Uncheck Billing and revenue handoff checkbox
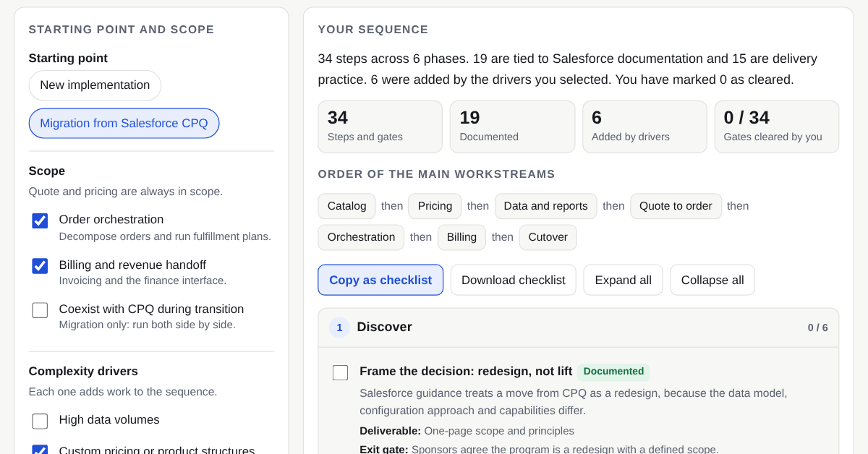The image size is (868, 454). [x=40, y=265]
